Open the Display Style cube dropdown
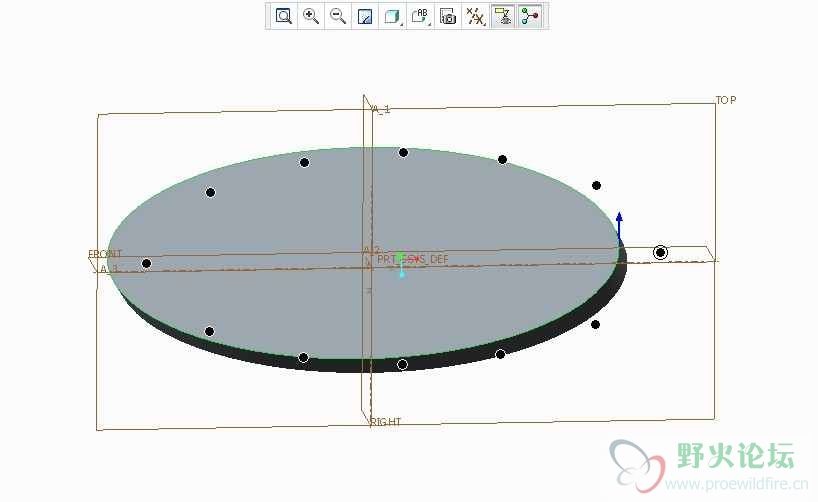 tap(392, 16)
